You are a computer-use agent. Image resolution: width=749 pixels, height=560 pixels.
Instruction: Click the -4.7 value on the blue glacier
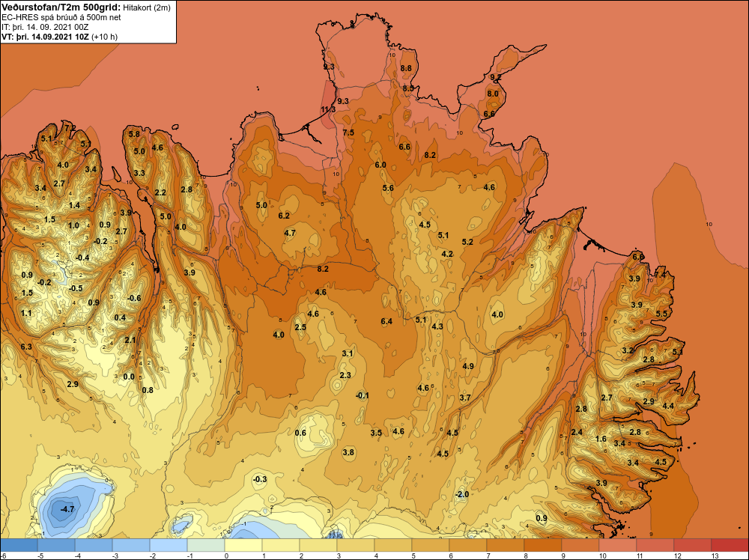(x=67, y=509)
